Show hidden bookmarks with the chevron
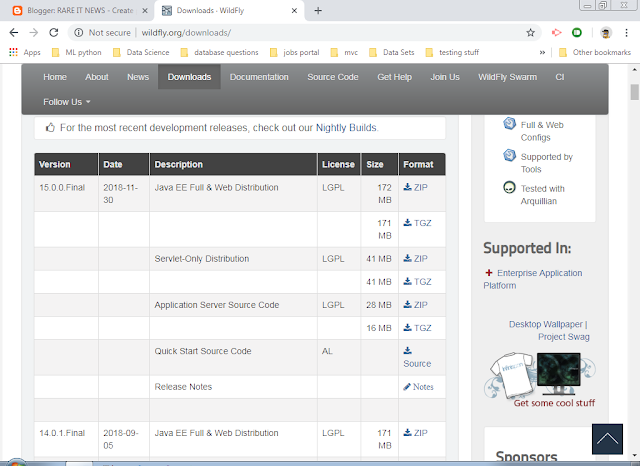 coord(542,52)
